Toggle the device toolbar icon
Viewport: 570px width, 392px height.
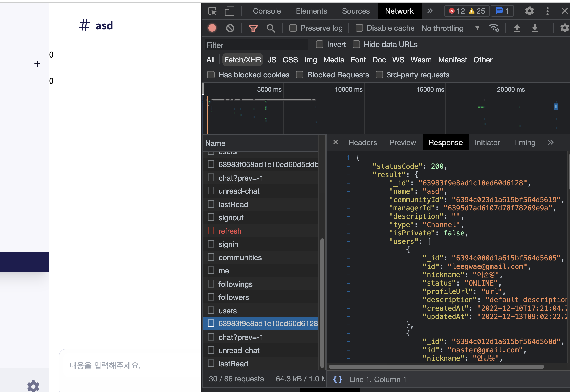point(229,11)
